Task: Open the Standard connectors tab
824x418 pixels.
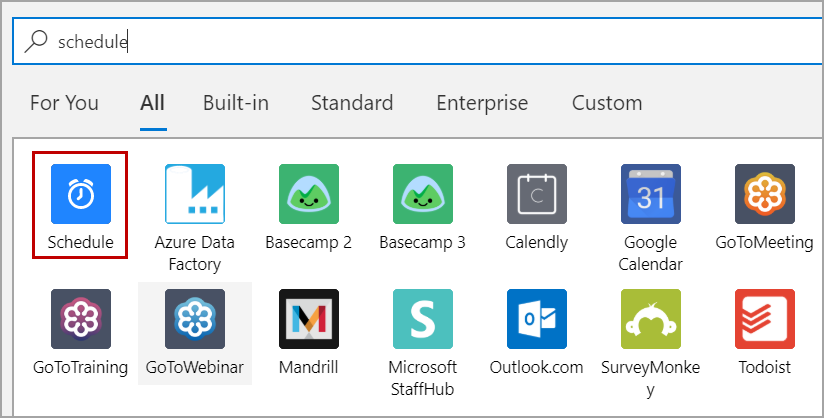Action: (352, 103)
